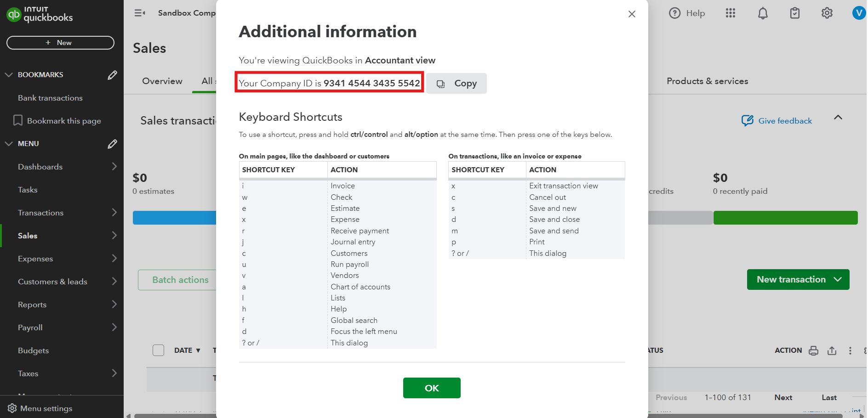Click the Bookmark this page icon
The image size is (868, 418).
pyautogui.click(x=18, y=120)
